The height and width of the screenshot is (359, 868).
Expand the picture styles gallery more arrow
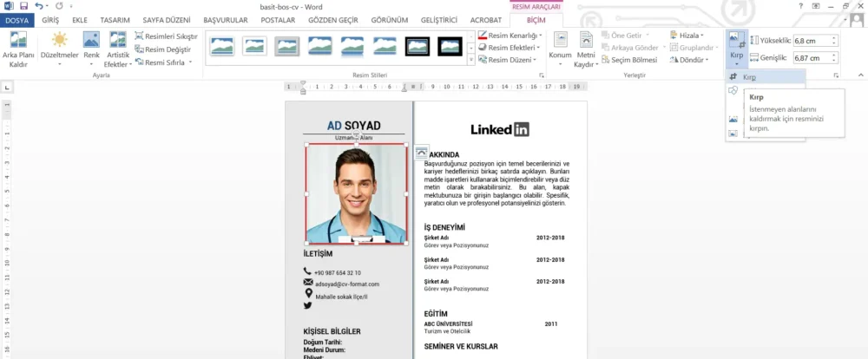point(471,59)
